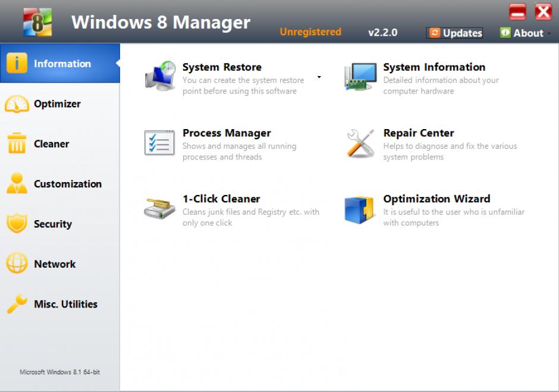Check for updates with Updates button
This screenshot has height=392, width=559.
click(x=454, y=33)
